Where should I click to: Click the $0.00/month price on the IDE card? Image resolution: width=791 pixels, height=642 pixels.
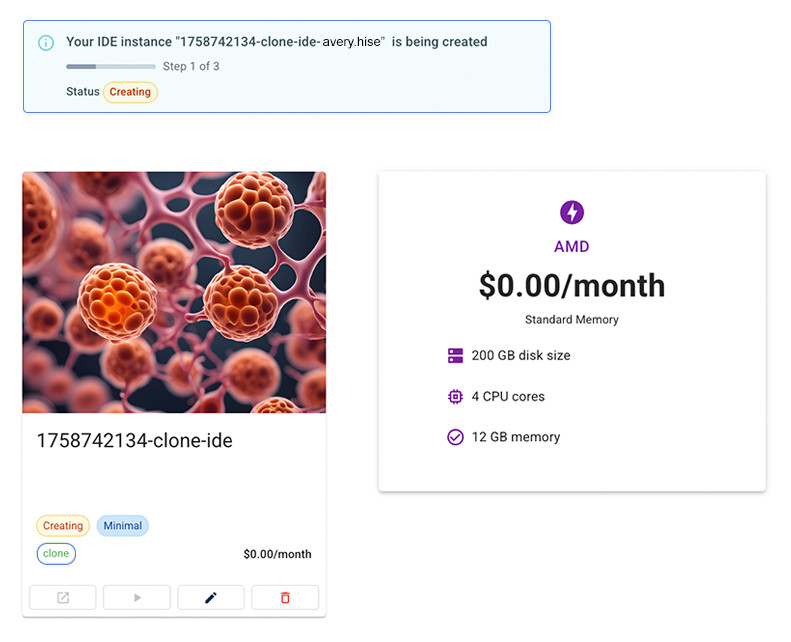click(277, 554)
